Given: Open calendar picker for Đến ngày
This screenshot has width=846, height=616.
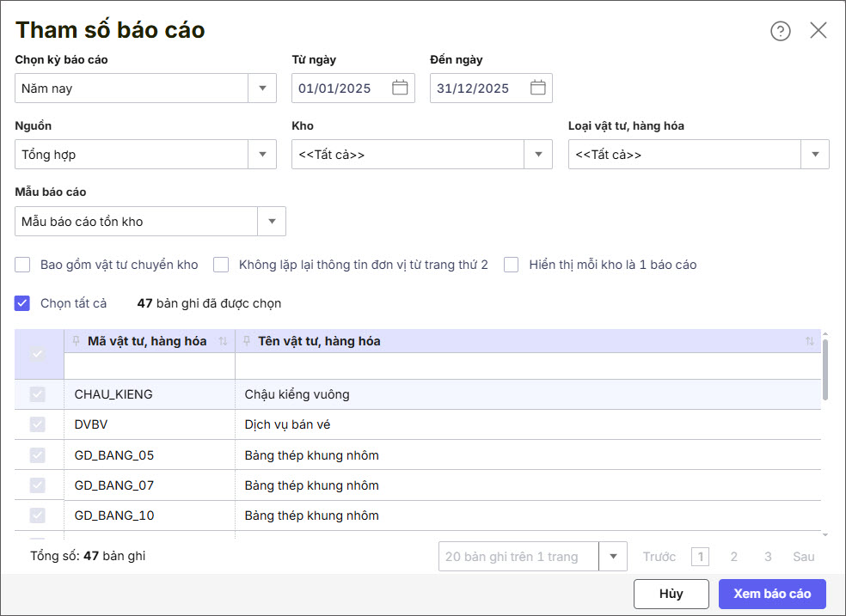Looking at the screenshot, I should click(538, 88).
